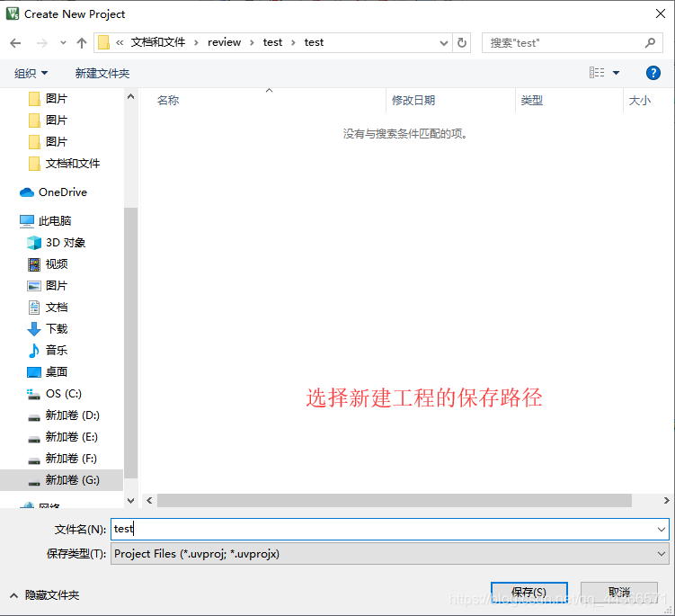This screenshot has height=616, width=675.
Task: Open the 3D 对象 folder
Action: point(66,243)
